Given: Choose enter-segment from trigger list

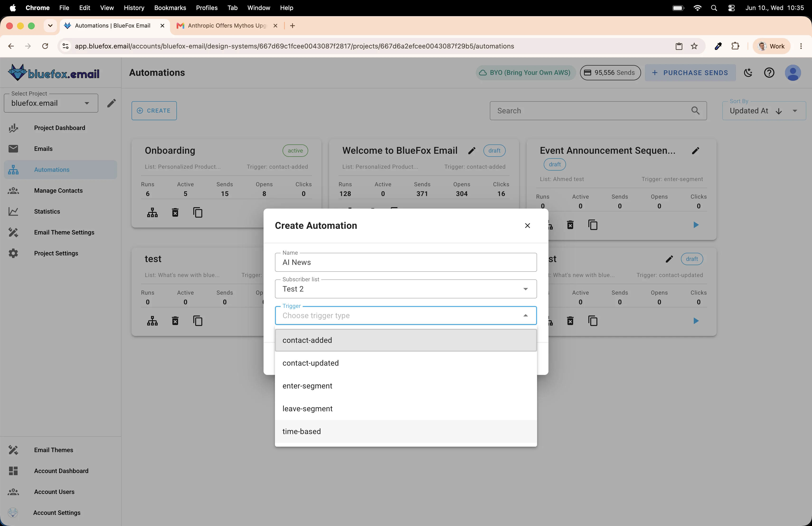Looking at the screenshot, I should click(406, 386).
